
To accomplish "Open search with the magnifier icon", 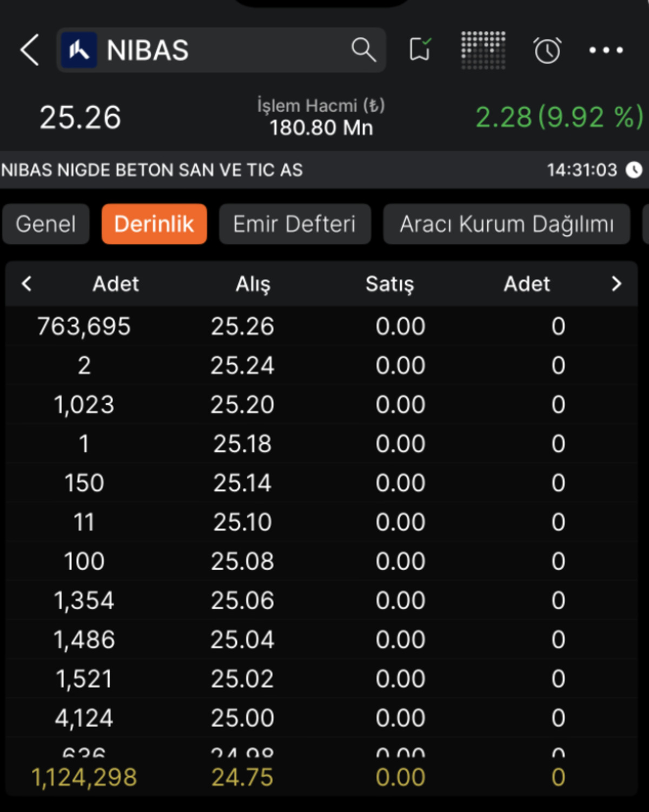I will pos(363,50).
